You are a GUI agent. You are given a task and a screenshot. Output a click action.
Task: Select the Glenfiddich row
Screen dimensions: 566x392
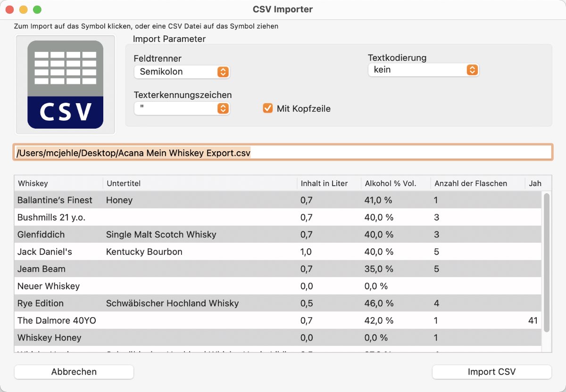tap(278, 235)
